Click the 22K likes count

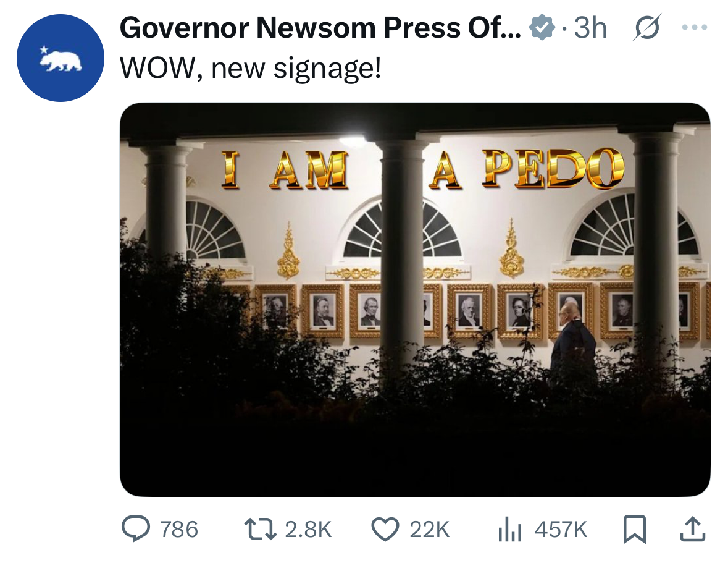click(x=429, y=530)
